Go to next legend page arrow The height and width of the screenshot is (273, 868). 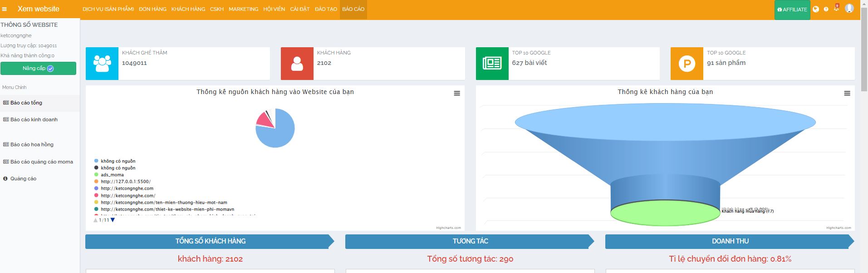coord(113,220)
